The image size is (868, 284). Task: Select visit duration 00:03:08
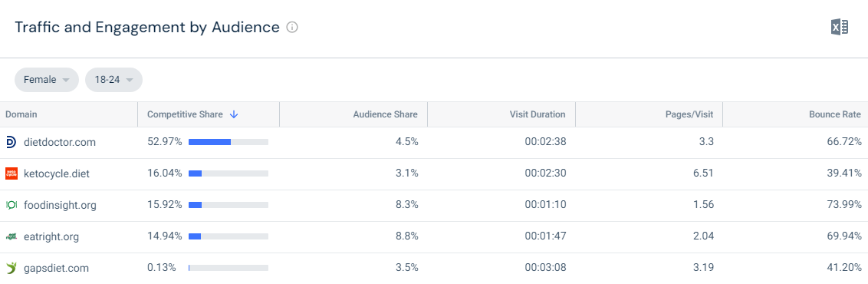(x=545, y=269)
